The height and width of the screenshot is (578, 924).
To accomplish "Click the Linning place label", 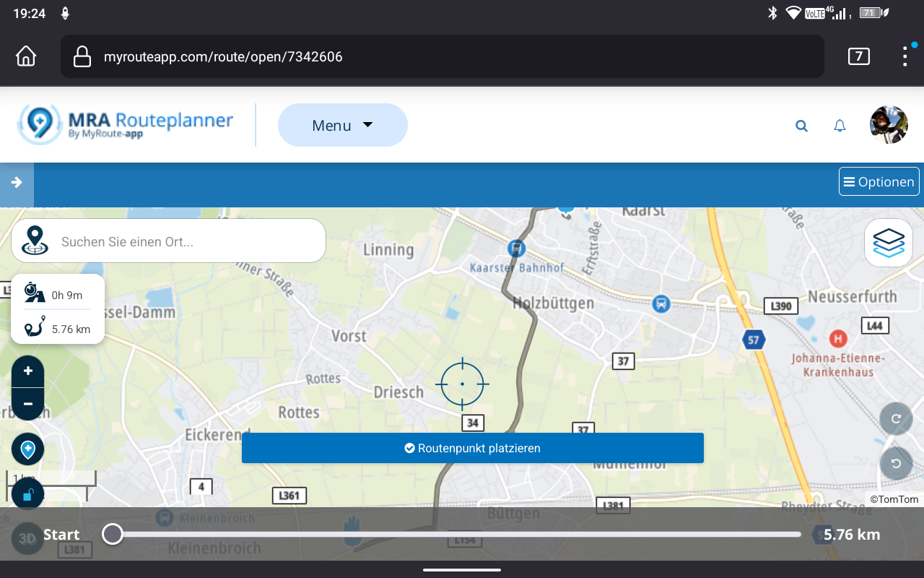I will point(388,250).
